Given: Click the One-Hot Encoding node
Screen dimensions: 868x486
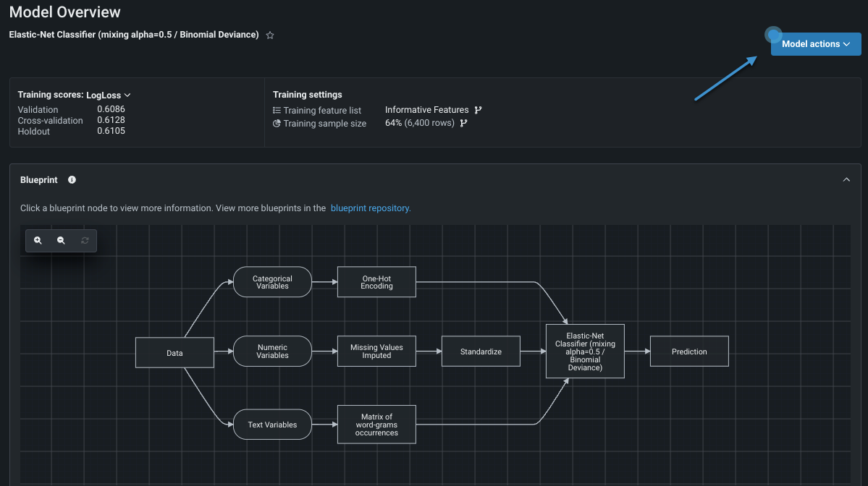Looking at the screenshot, I should point(376,282).
